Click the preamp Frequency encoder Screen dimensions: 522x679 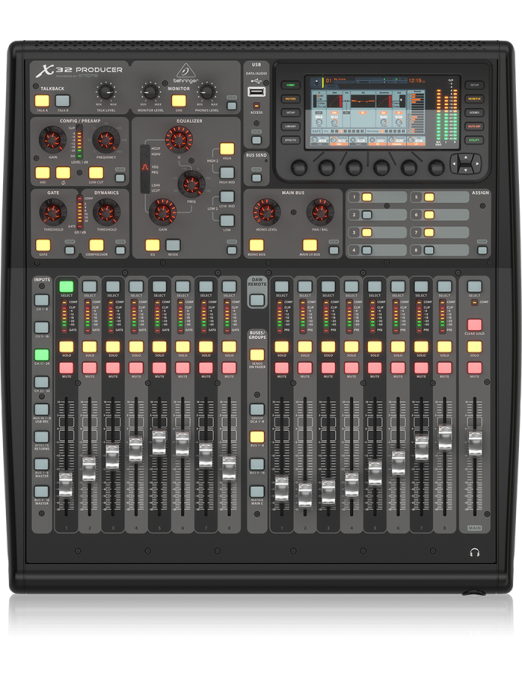point(106,139)
